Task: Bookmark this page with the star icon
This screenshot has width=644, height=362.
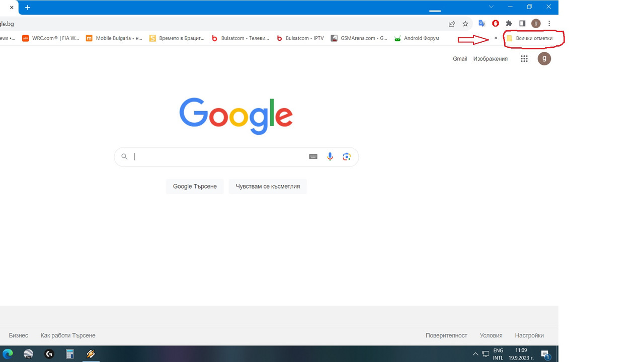Action: tap(465, 23)
